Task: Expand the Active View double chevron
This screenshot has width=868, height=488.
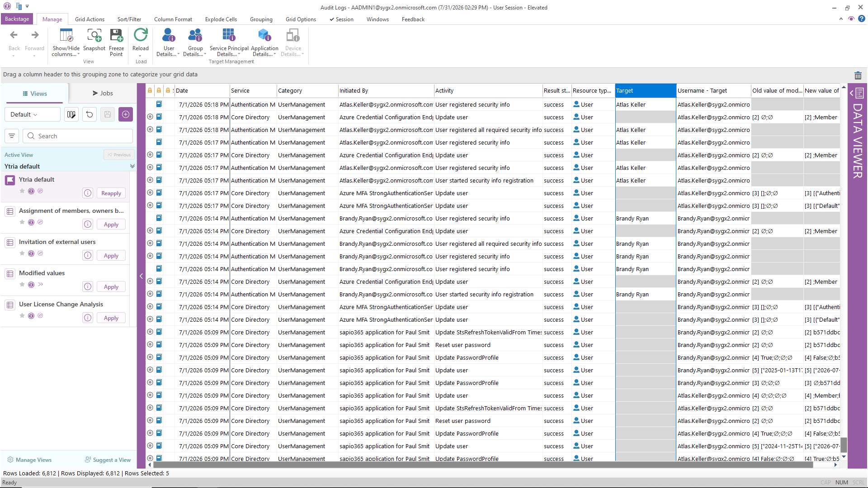Action: [x=132, y=166]
